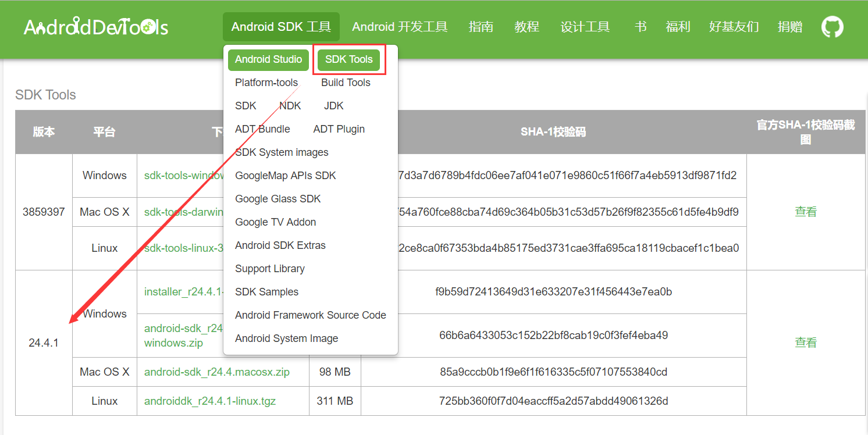Image resolution: width=868 pixels, height=435 pixels.
Task: Choose Android Framework Source Code entry
Action: (311, 315)
